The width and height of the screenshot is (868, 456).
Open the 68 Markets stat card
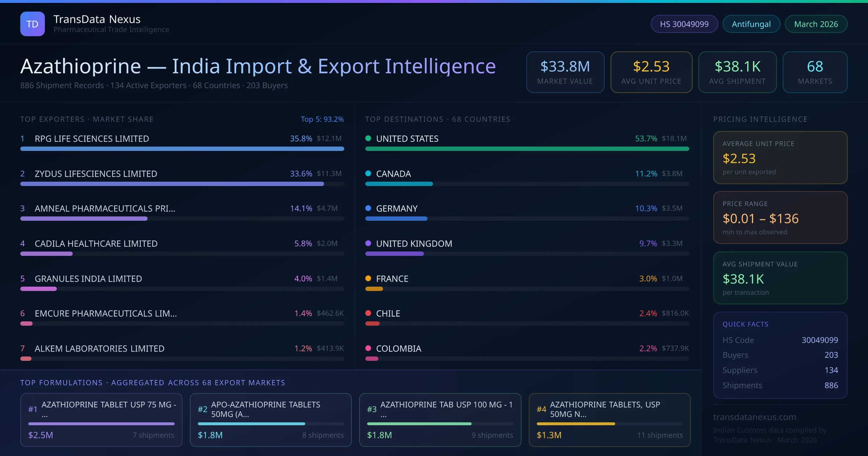(814, 72)
